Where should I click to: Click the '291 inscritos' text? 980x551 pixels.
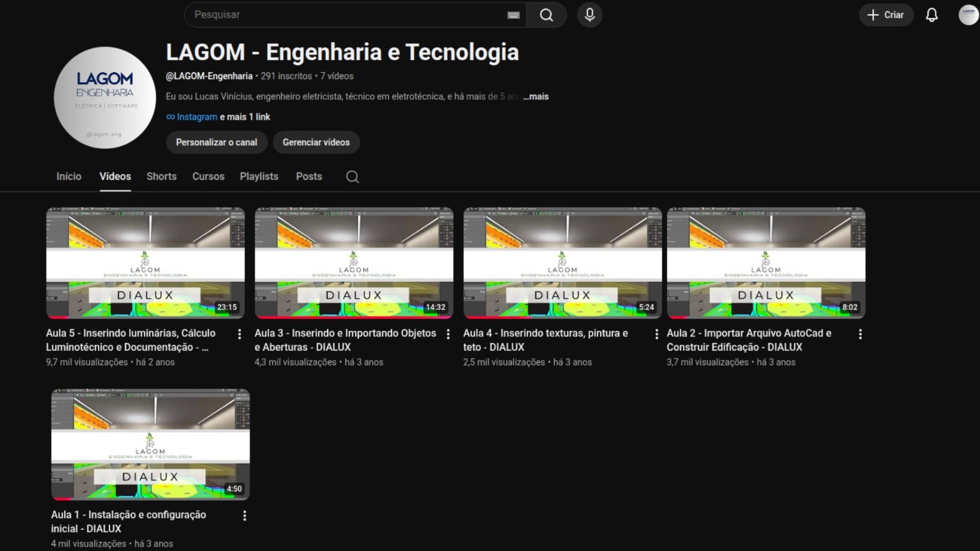click(x=286, y=77)
